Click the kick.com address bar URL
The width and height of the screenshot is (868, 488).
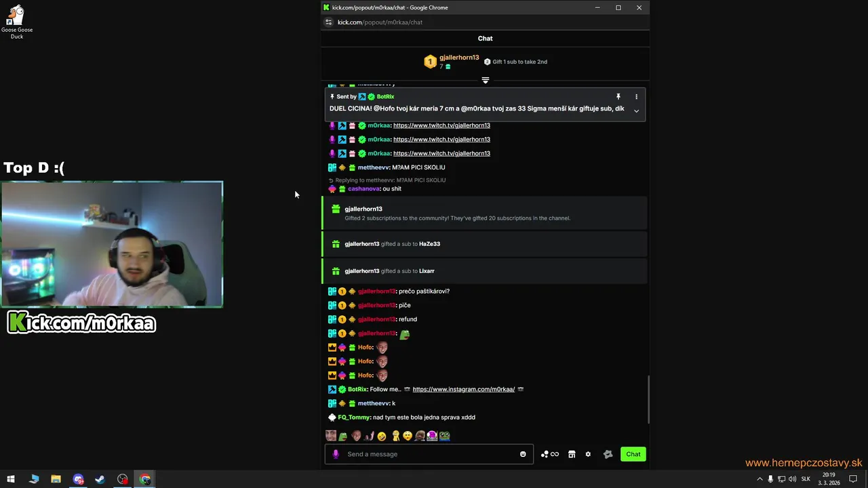coord(380,22)
